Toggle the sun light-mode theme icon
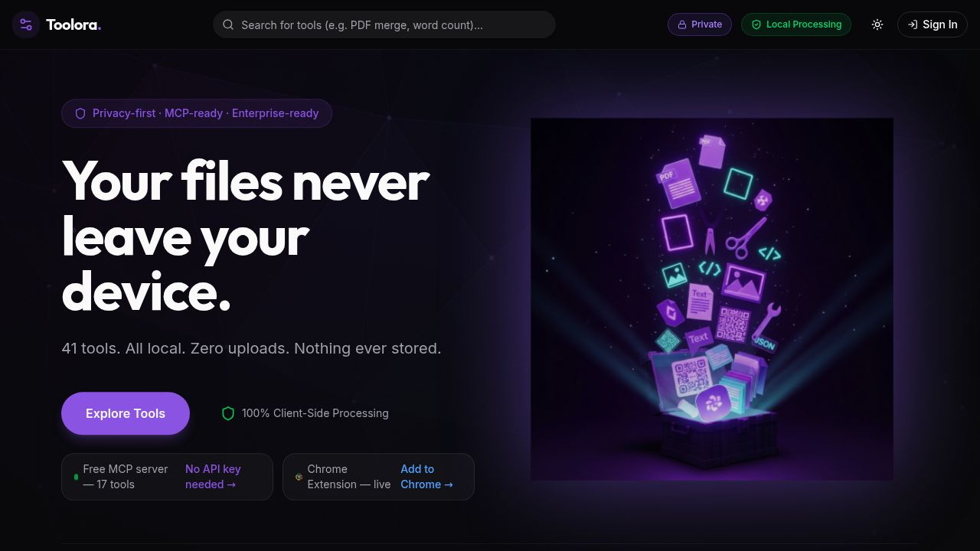Image resolution: width=980 pixels, height=551 pixels. [x=877, y=24]
